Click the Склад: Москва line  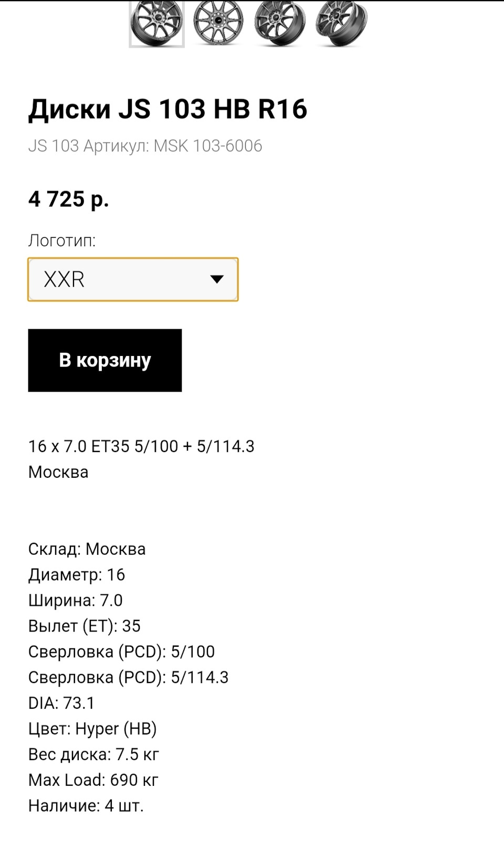coord(87,549)
